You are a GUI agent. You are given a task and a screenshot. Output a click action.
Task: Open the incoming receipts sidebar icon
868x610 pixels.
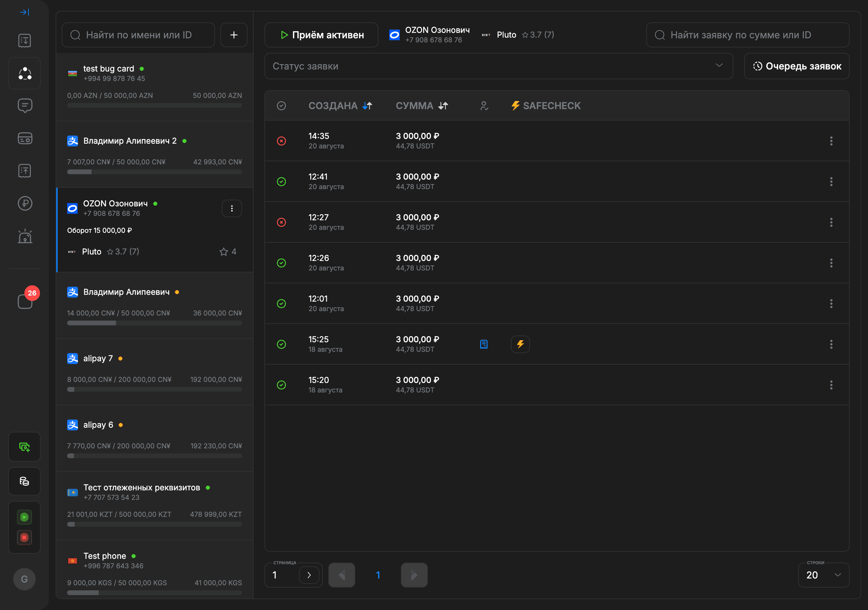tap(24, 40)
